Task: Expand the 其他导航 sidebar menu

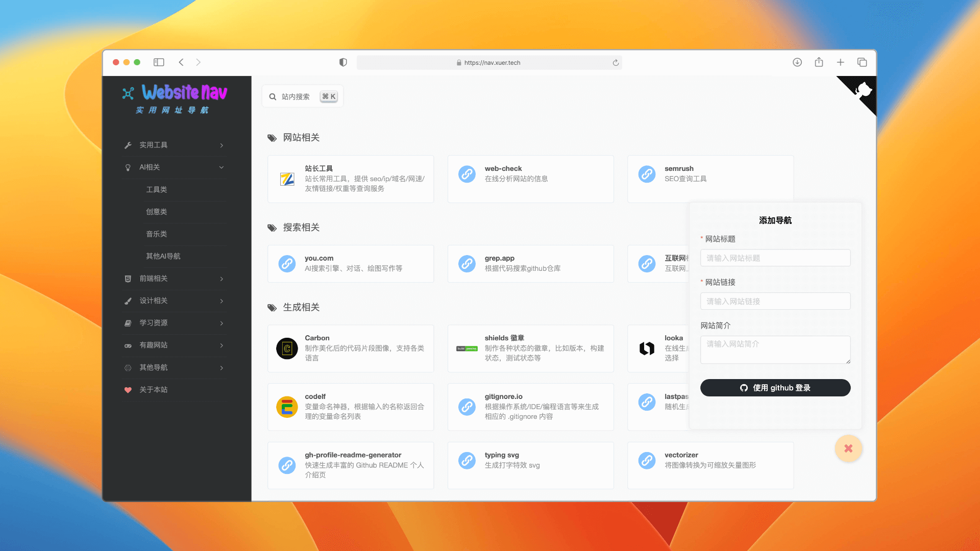Action: tap(175, 368)
